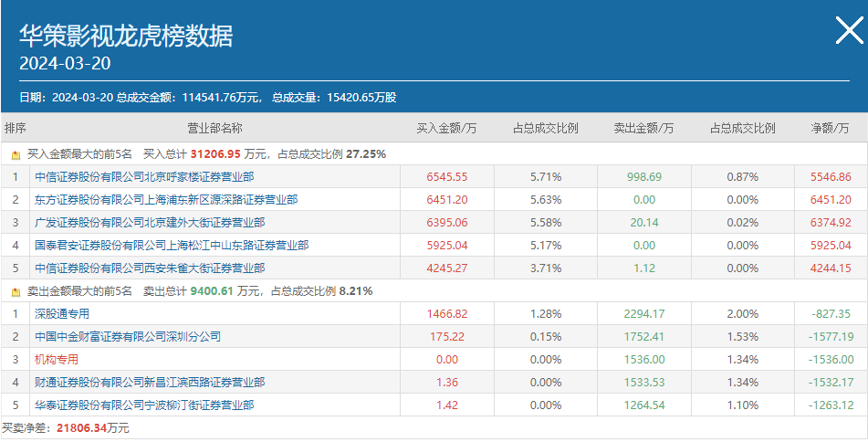
Task: Open 东方证券上海浦东新区源深路证券营业部 link
Action: (166, 199)
